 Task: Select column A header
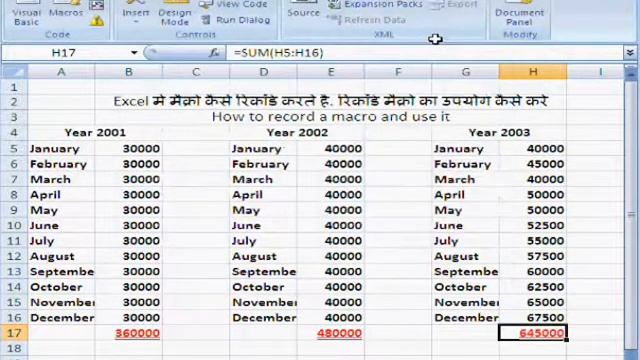click(61, 72)
